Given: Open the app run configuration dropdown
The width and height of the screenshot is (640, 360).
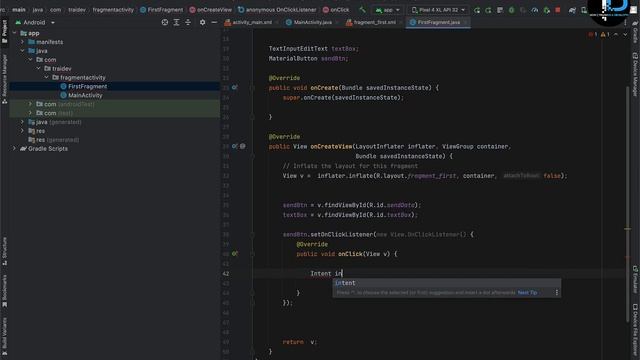Looking at the screenshot, I should (388, 10).
